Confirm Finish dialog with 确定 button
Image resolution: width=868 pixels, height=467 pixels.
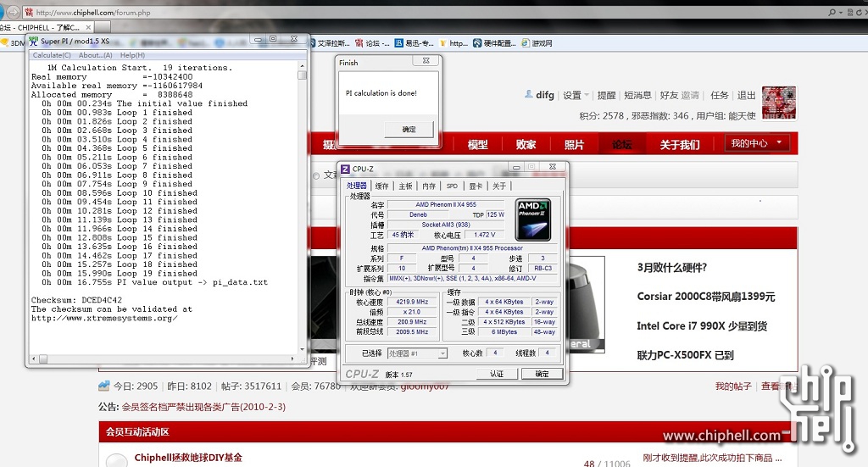[x=409, y=129]
